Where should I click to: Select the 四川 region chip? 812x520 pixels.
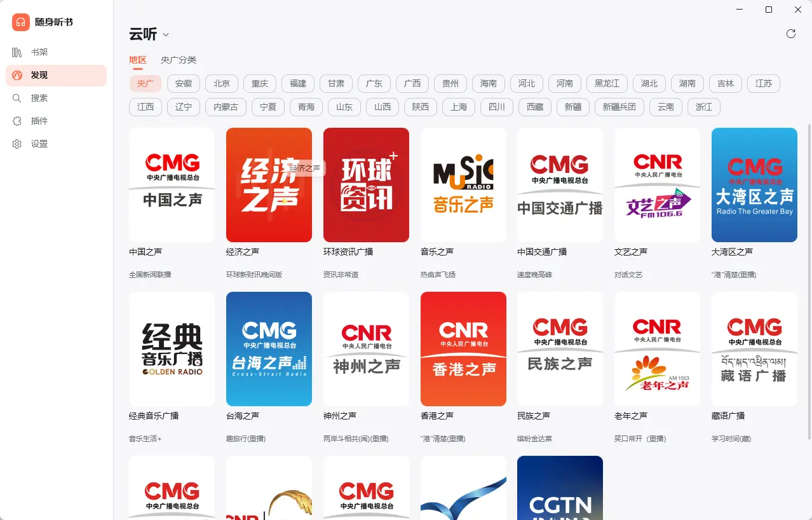[x=497, y=107]
